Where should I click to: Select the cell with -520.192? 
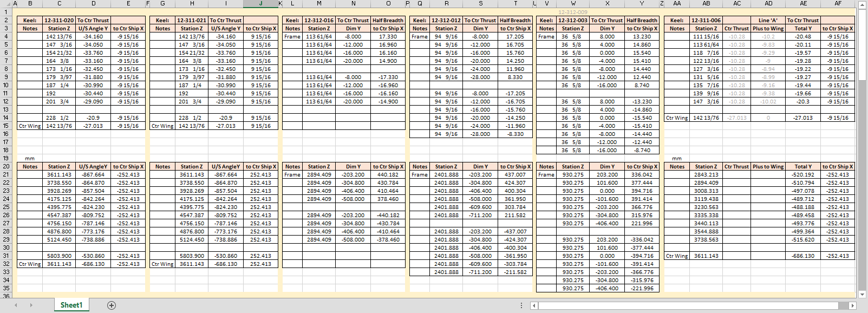(803, 175)
